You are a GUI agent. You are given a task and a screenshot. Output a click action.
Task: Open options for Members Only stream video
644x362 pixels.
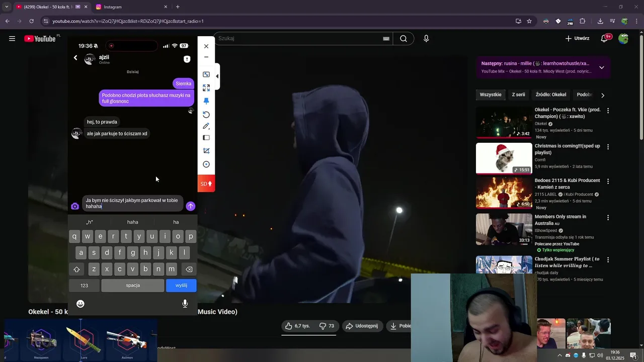tap(608, 218)
